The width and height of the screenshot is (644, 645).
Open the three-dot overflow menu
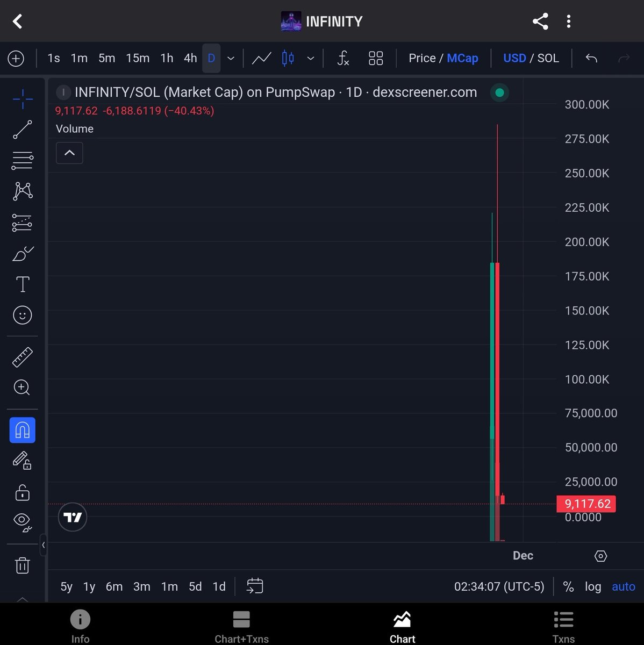click(568, 21)
